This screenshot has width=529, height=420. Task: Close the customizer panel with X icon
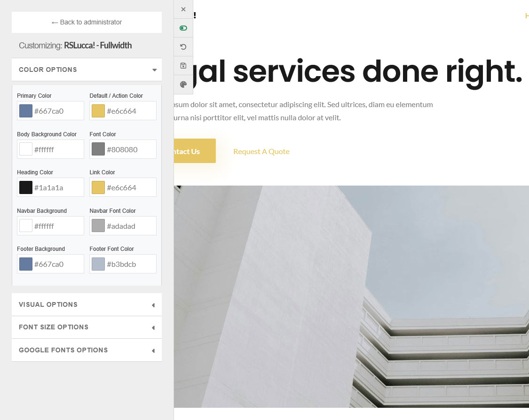pyautogui.click(x=183, y=9)
